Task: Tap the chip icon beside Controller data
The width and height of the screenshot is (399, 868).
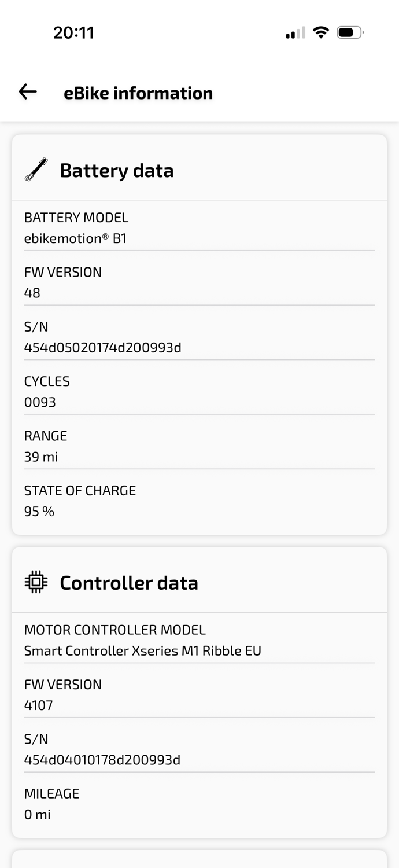Action: click(x=36, y=582)
